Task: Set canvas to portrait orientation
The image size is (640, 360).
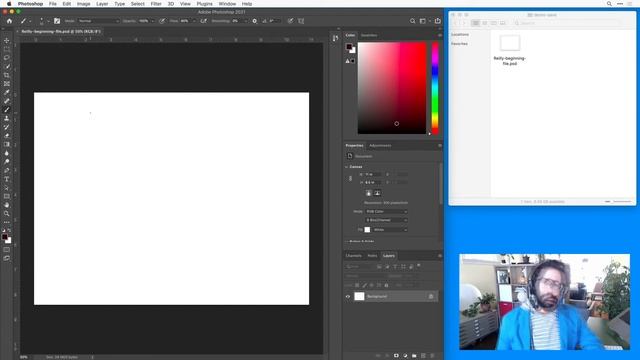Action: coord(368,193)
